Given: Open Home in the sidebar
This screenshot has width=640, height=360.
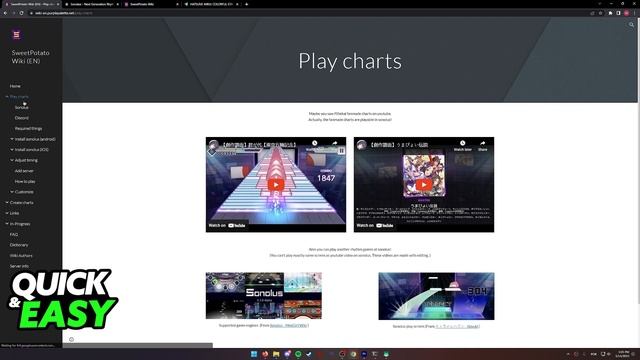Looking at the screenshot, I should click(15, 86).
